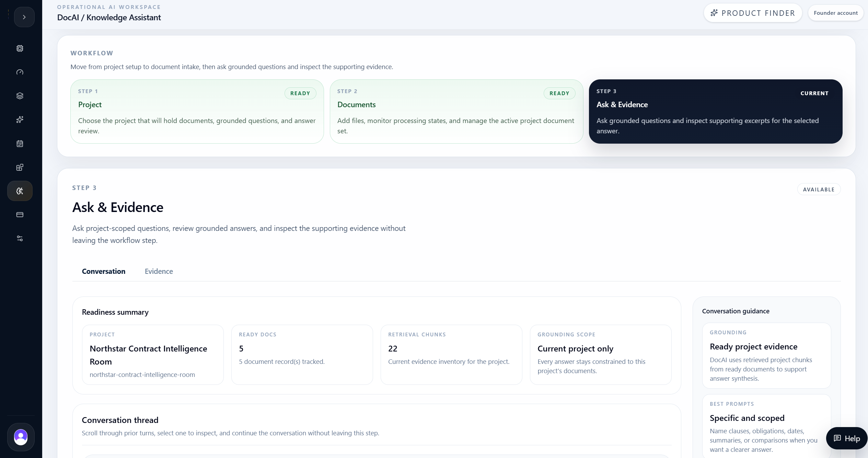Open the calendar sidebar icon
This screenshot has width=868, height=458.
(x=20, y=144)
